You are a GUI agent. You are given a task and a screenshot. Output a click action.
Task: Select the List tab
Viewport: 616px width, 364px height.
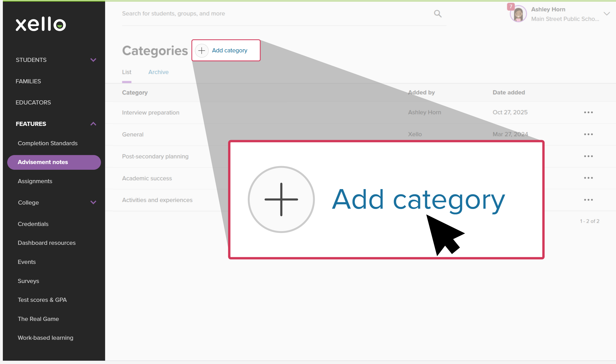[127, 72]
